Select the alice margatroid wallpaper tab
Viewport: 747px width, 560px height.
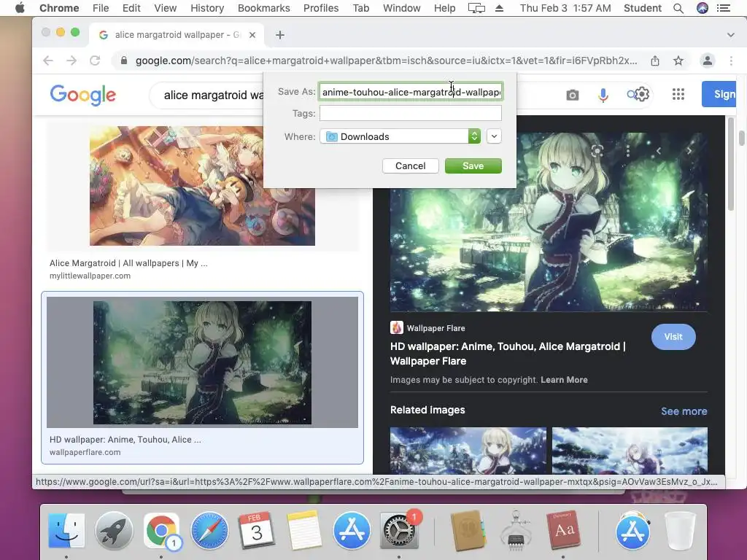[177, 35]
